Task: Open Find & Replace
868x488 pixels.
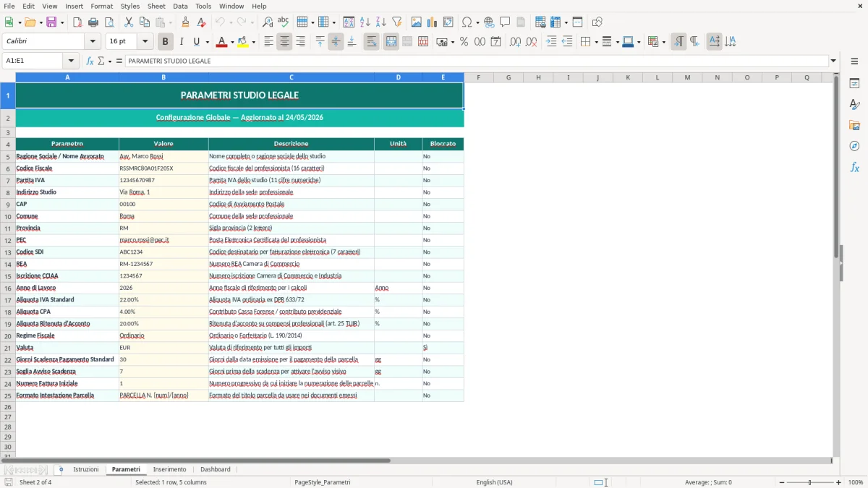Action: [x=268, y=22]
